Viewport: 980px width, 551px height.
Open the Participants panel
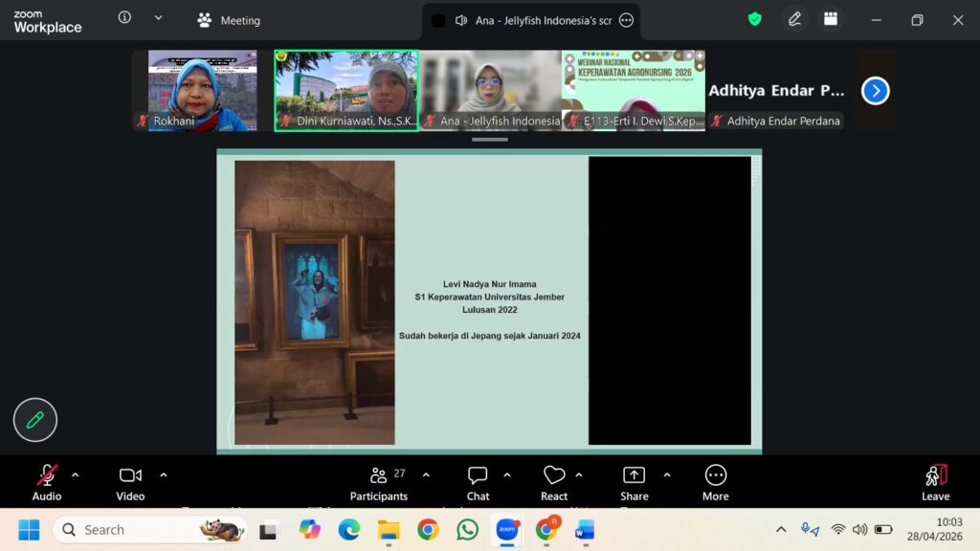379,482
